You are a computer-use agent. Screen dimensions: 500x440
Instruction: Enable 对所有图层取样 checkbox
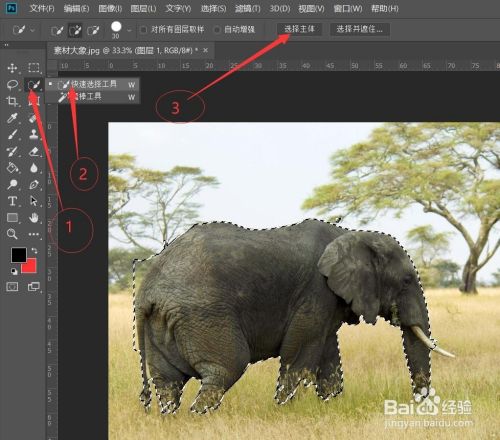[x=143, y=30]
